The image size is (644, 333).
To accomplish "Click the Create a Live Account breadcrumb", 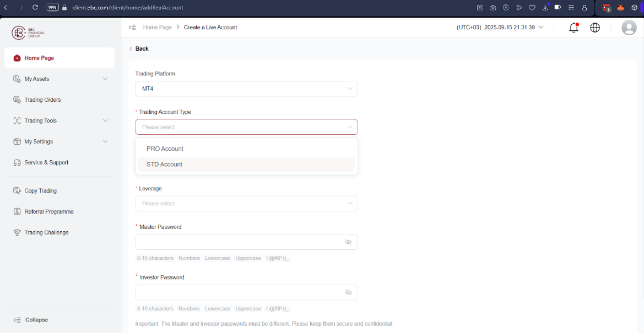I will pyautogui.click(x=210, y=28).
